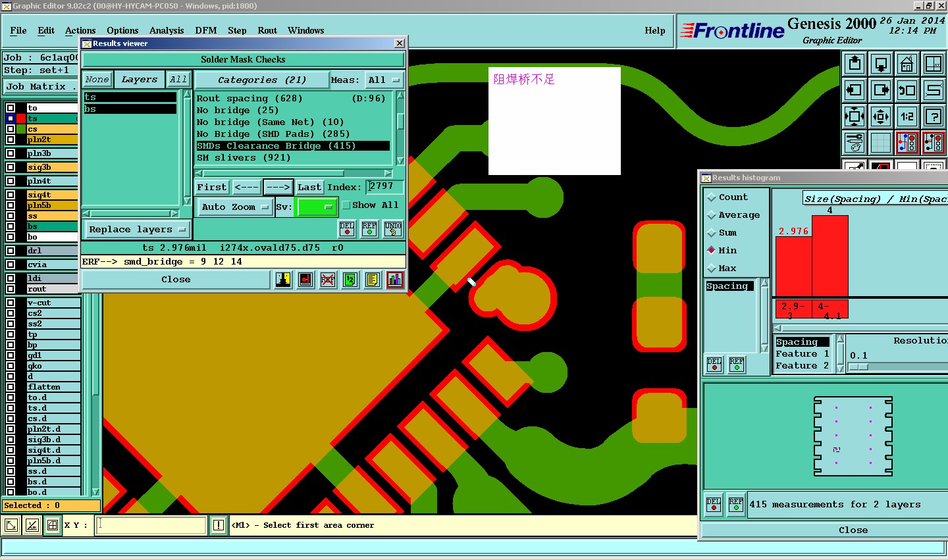
Task: Click DEL icon in Results histogram spacing panel
Action: 714,365
